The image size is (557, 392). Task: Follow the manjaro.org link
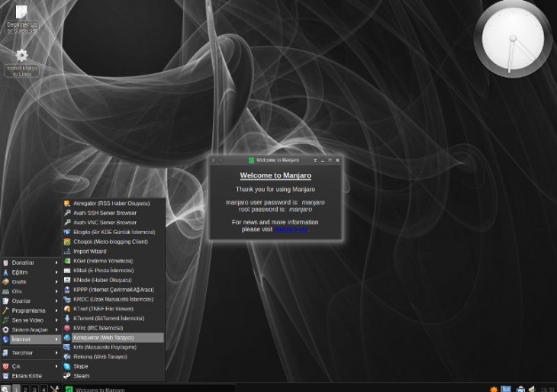pyautogui.click(x=291, y=230)
